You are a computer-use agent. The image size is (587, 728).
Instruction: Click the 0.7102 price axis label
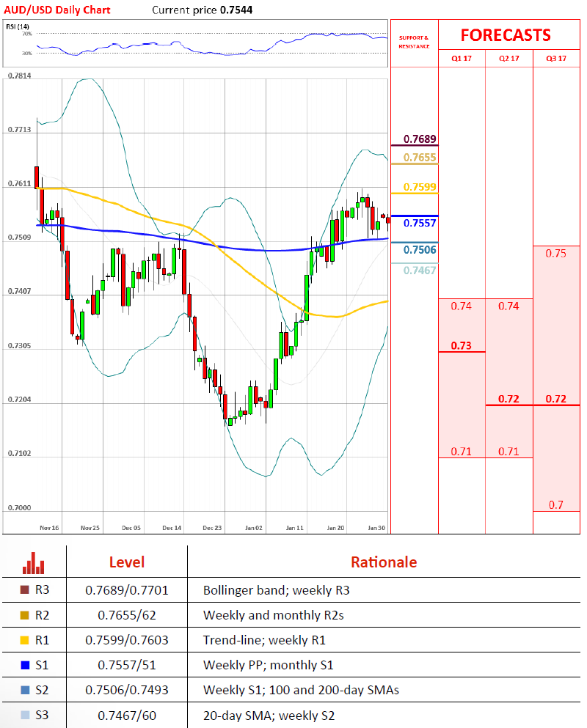pyautogui.click(x=20, y=453)
